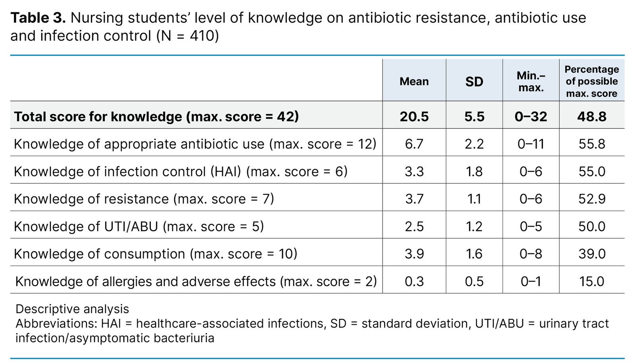Image resolution: width=635 pixels, height=364 pixels.
Task: Click the Descriptive analysis footnote text
Action: pos(72,309)
